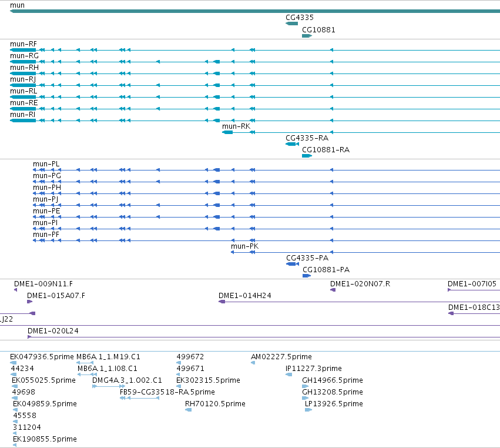Click the mun-PF protein label
The image size is (500, 448).
[x=46, y=235]
